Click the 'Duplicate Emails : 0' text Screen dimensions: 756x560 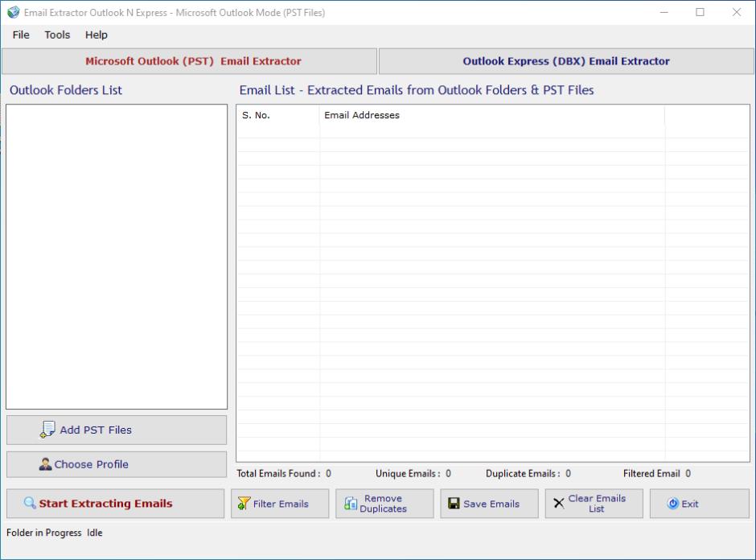(528, 474)
